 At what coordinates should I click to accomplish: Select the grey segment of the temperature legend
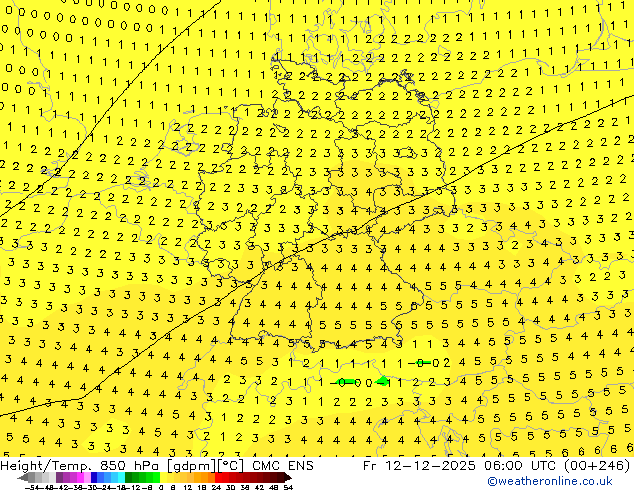42,477
